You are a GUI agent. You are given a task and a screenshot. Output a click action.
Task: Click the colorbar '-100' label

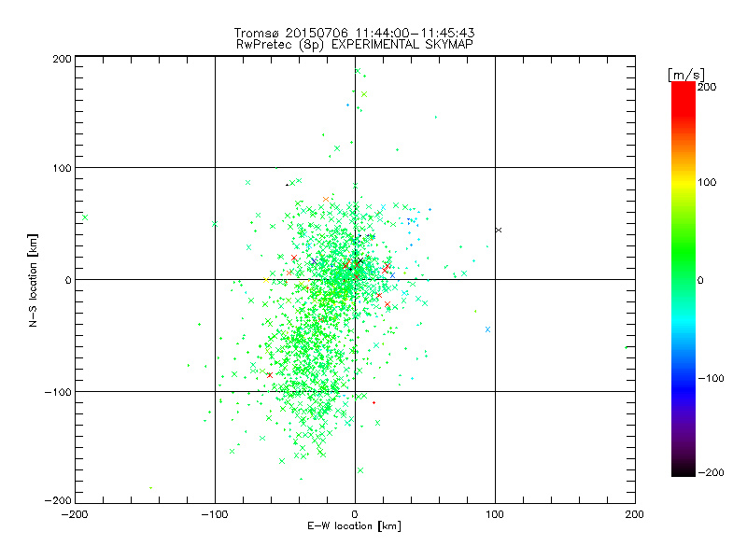(711, 378)
